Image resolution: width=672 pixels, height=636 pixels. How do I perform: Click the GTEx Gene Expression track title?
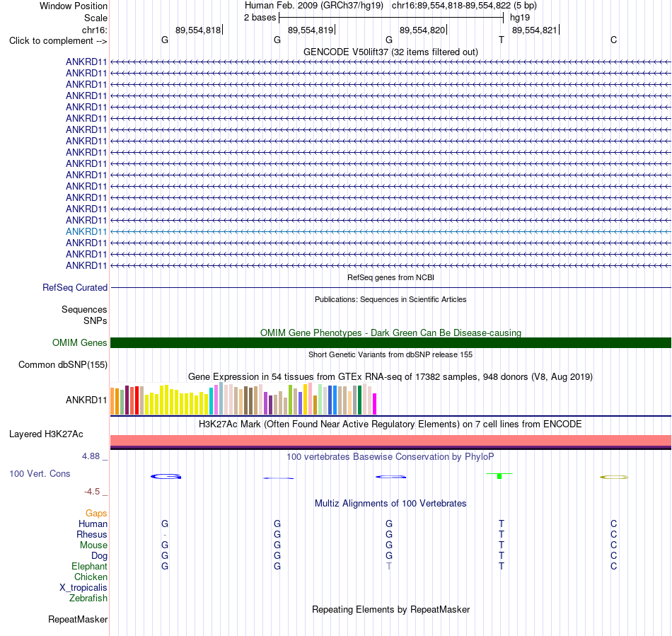[390, 376]
